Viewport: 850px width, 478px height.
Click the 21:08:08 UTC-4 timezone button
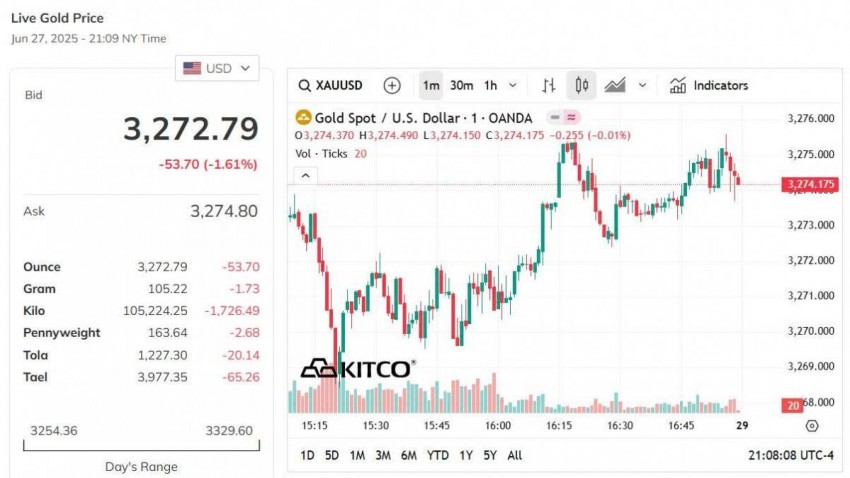790,455
